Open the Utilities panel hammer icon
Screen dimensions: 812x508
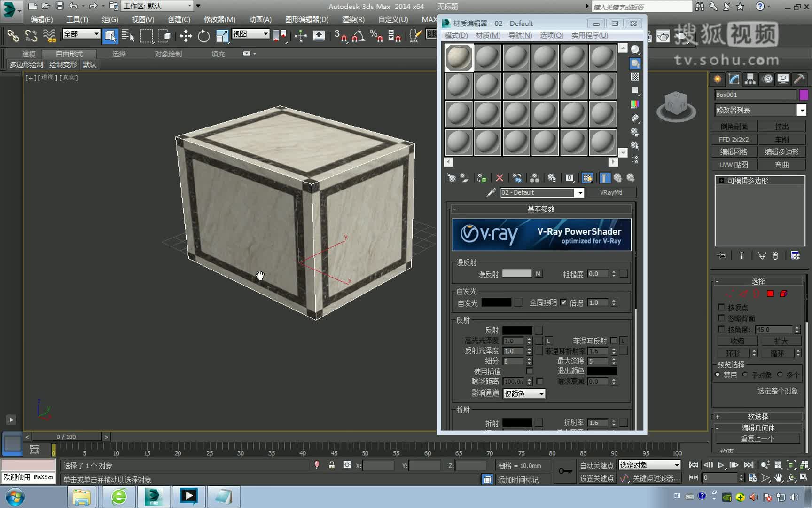point(799,79)
